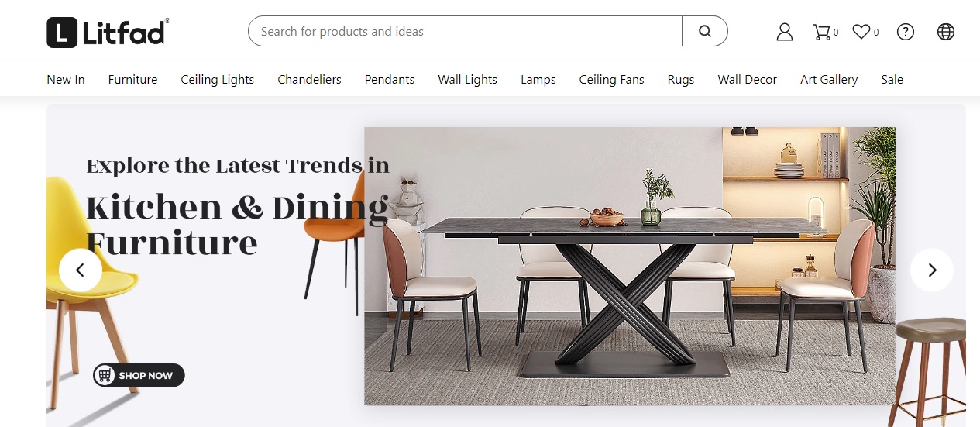The width and height of the screenshot is (980, 427).
Task: Open the Ceiling Fans menu
Action: 611,79
